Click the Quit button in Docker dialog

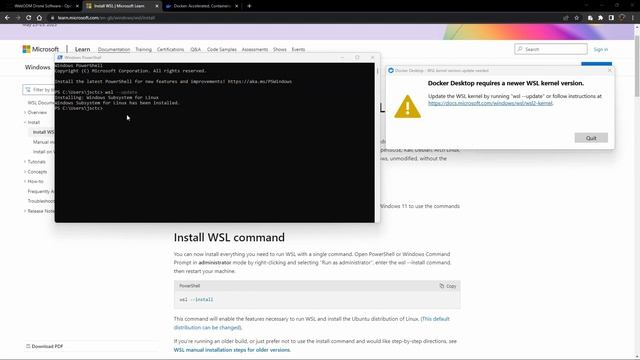[x=591, y=138]
